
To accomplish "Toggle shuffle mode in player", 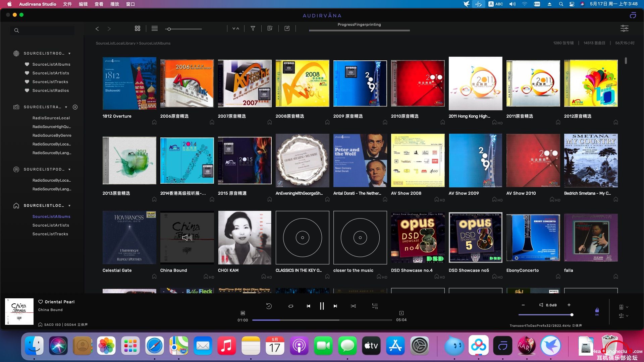I will click(353, 306).
